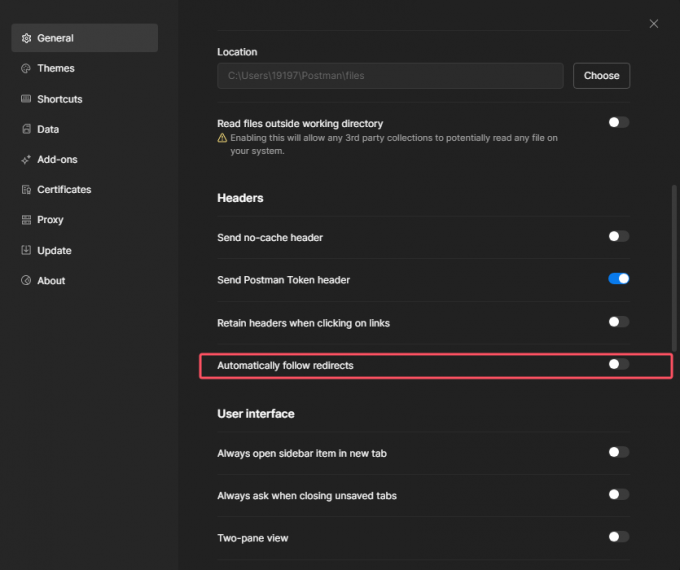Turn on Two-pane view
680x570 pixels.
coord(618,537)
